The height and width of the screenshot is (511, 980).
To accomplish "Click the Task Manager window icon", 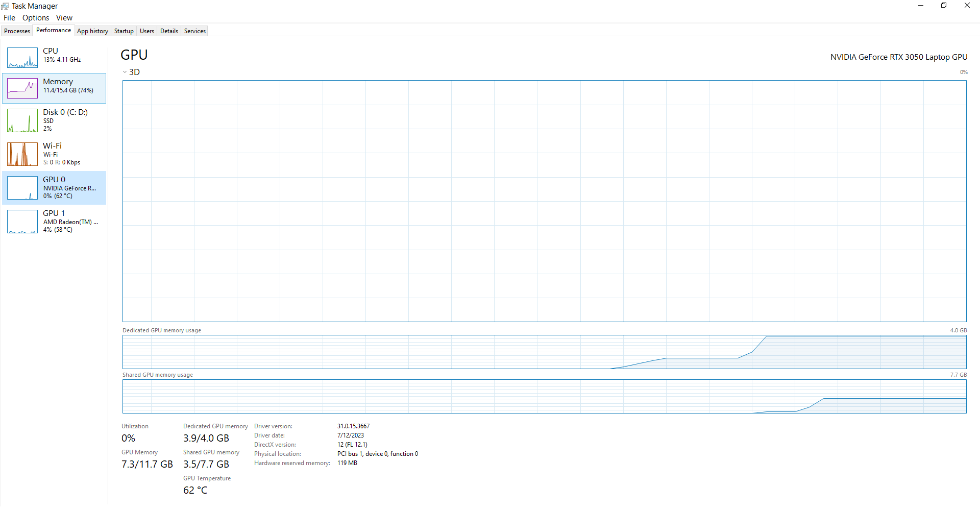I will click(6, 6).
